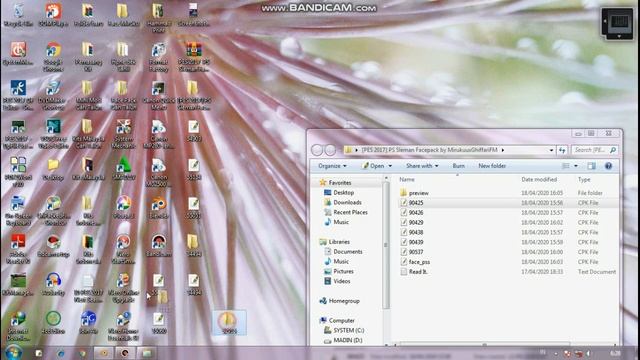Open the Bandicam desktop shortcut
Screen dimensions: 640x360
click(x=158, y=245)
